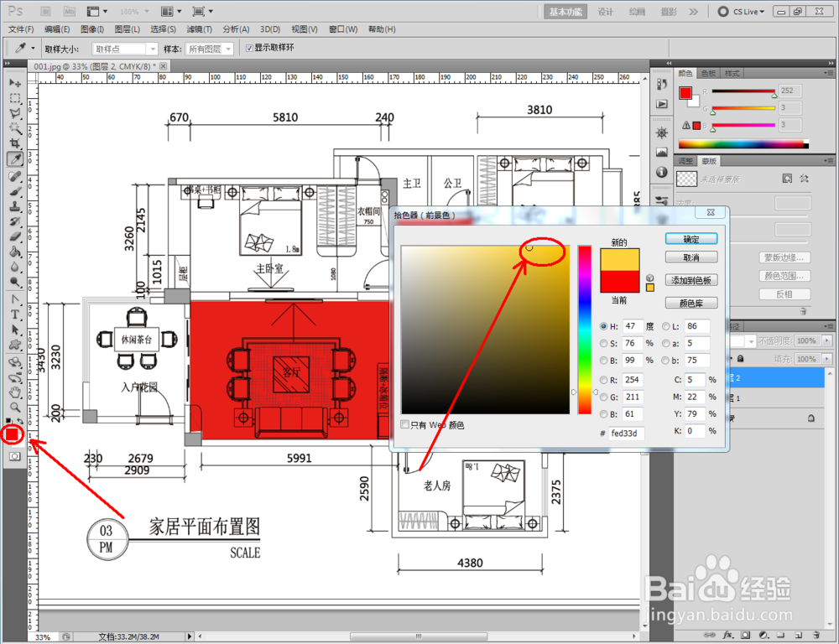Image resolution: width=839 pixels, height=644 pixels.
Task: Select the Zoom tool
Action: (15, 408)
